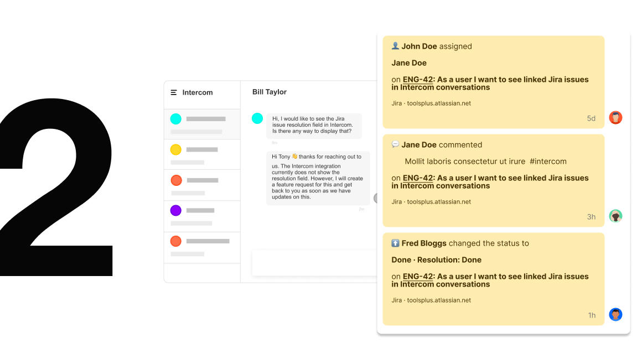Click the red avatar beside the 5d card
This screenshot has height=364, width=642.
pyautogui.click(x=615, y=117)
